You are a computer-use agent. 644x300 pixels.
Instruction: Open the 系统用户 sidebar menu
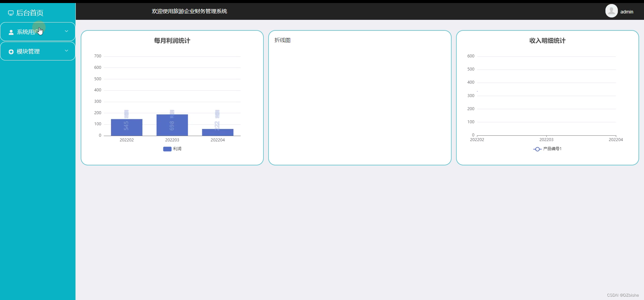pyautogui.click(x=38, y=32)
